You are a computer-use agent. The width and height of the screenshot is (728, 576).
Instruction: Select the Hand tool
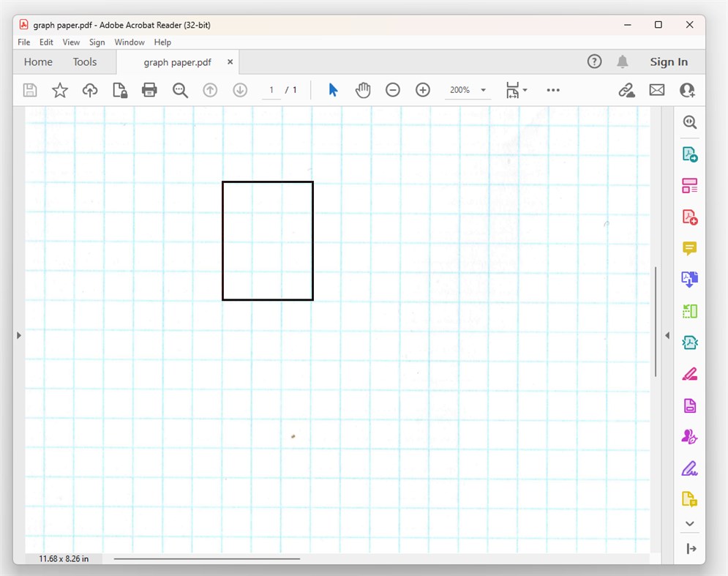(363, 89)
